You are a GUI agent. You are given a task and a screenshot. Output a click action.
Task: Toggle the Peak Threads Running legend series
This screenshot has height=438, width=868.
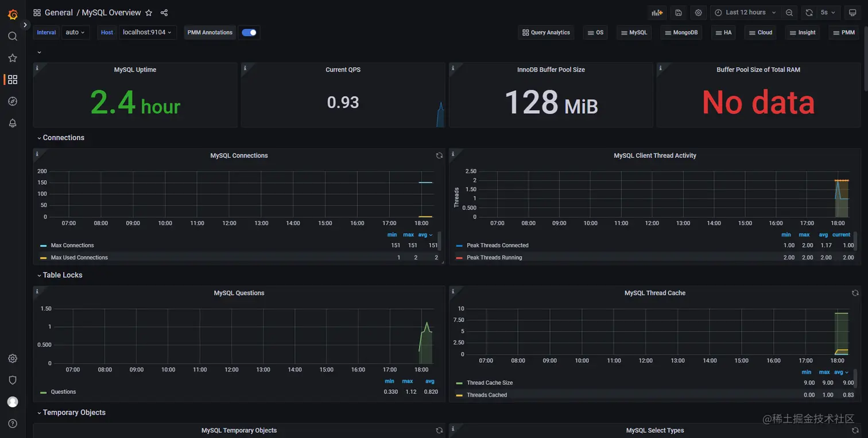tap(494, 258)
